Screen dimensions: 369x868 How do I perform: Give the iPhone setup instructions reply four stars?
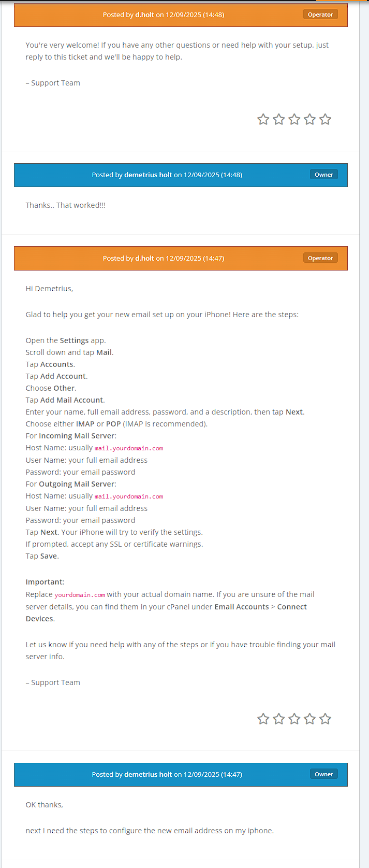[x=309, y=719]
